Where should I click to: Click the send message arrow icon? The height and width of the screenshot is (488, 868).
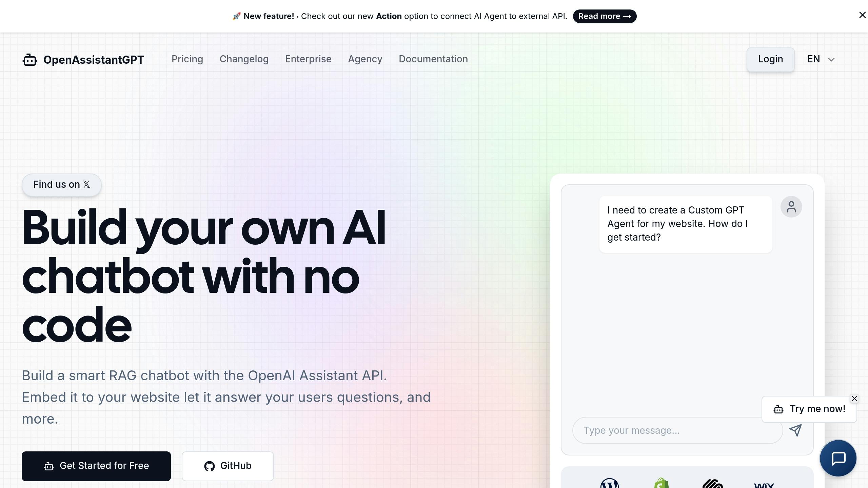point(796,430)
